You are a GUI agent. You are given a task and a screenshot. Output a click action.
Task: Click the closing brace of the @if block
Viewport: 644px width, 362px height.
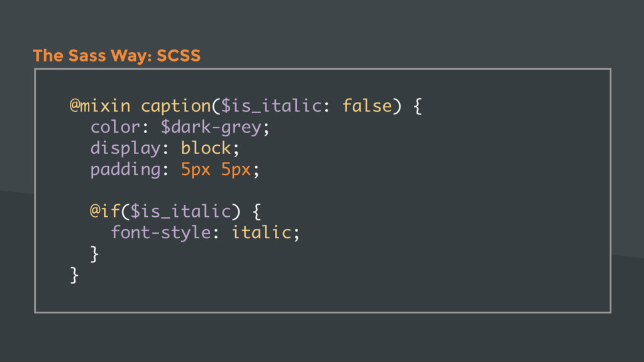[x=94, y=254]
